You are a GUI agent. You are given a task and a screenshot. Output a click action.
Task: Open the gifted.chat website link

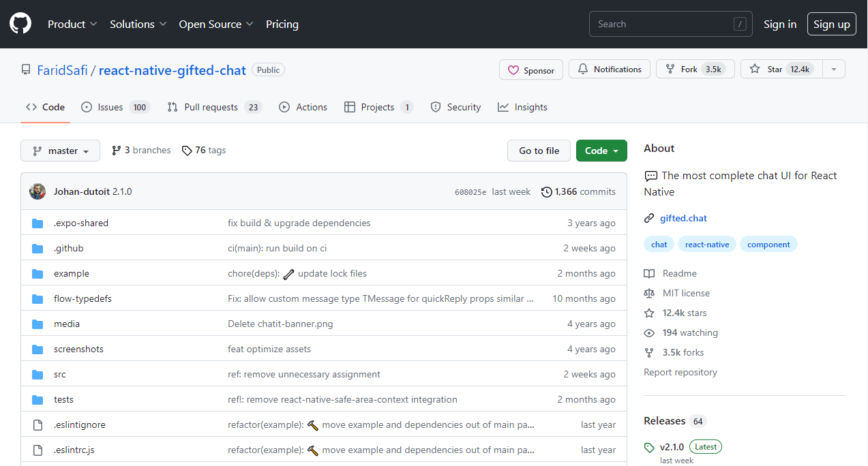pos(683,218)
